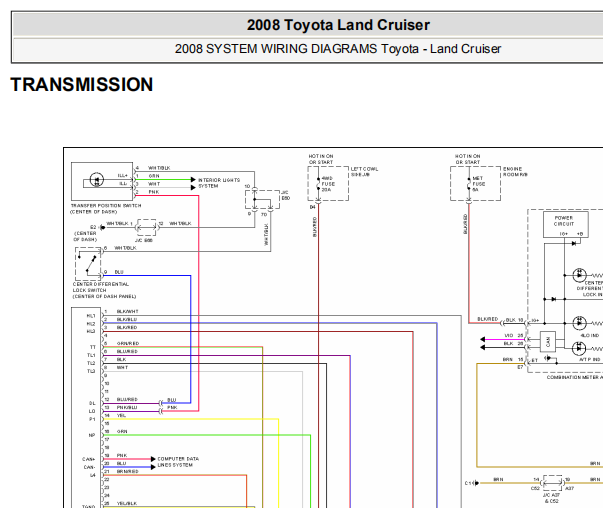Image resolution: width=603 pixels, height=508 pixels.
Task: Click the 'TRANSFER POSITION SWITCH' component label
Action: point(106,208)
